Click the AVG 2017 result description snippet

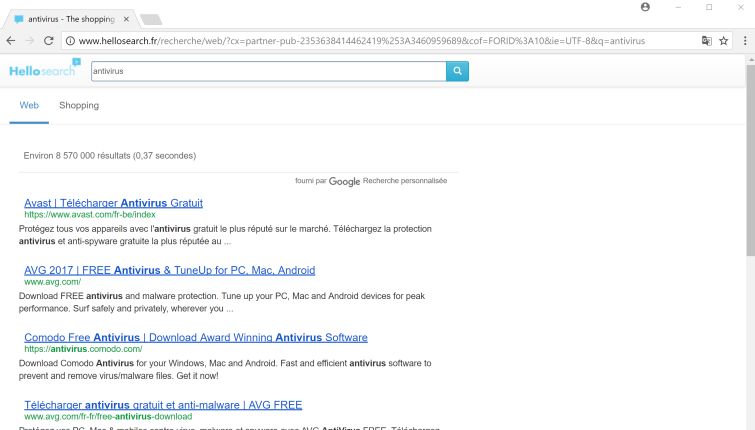[x=222, y=302]
